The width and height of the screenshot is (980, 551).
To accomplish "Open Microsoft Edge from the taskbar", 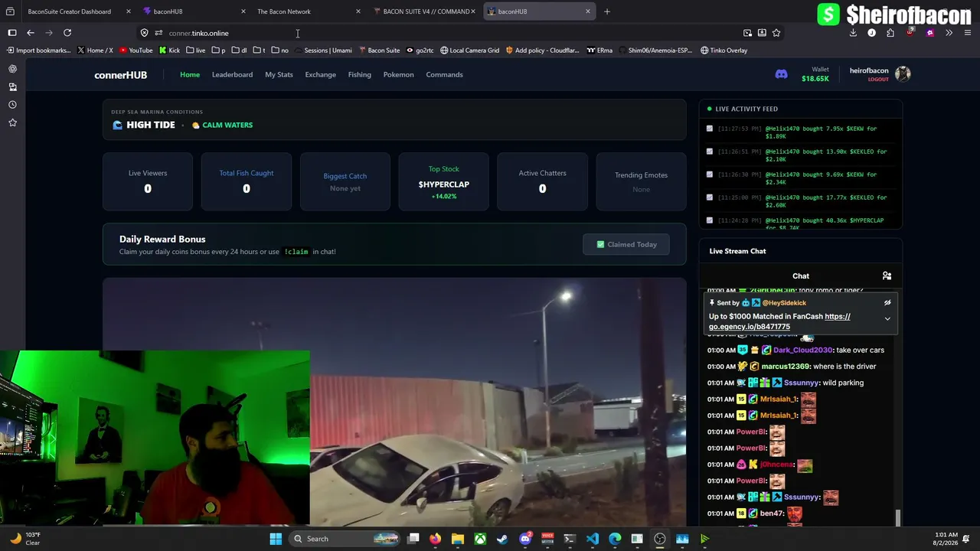I will tap(615, 539).
